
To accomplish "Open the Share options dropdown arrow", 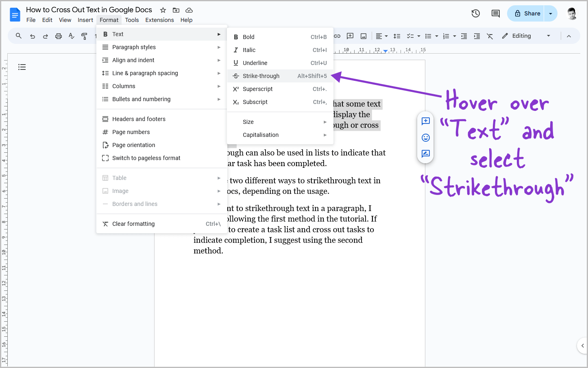I will point(551,13).
